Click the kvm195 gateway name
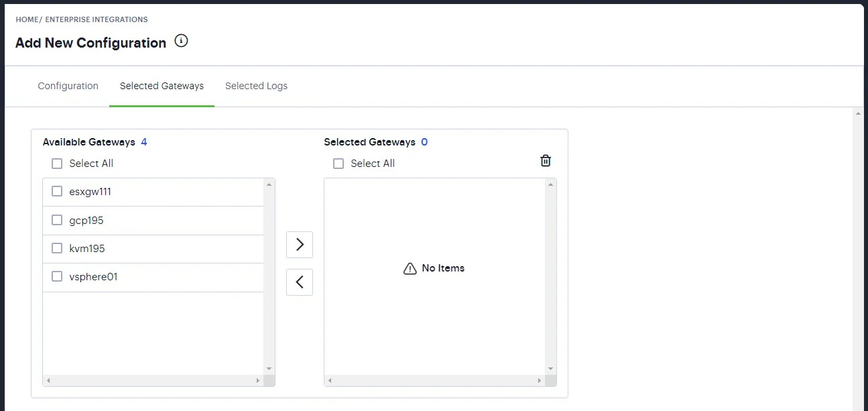This screenshot has width=868, height=411. (87, 248)
